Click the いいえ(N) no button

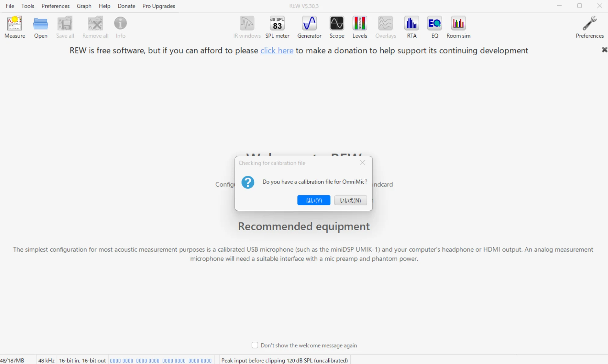click(350, 200)
